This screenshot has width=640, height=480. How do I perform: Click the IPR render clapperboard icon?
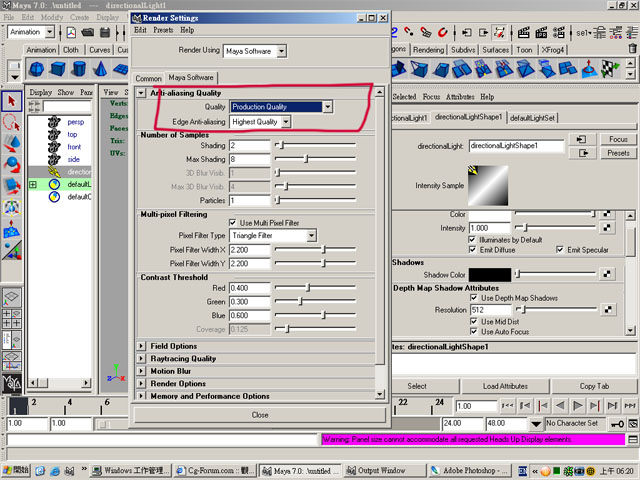(541, 32)
